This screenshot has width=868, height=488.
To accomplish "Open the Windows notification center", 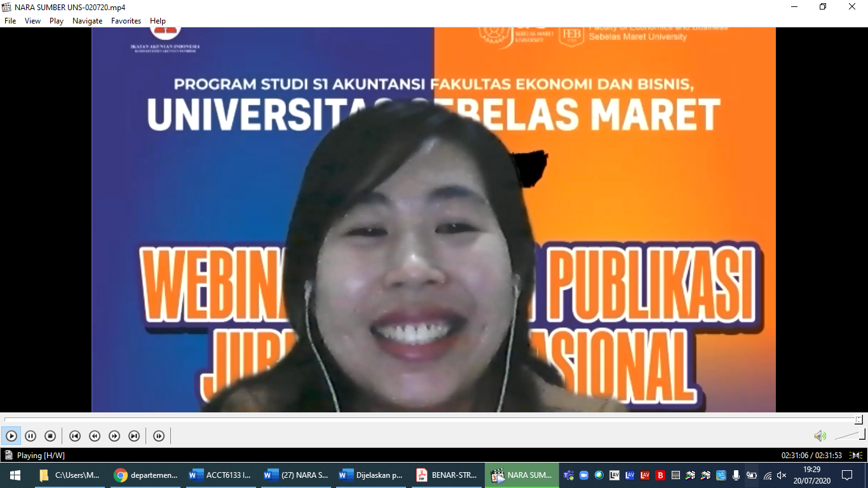I will pyautogui.click(x=847, y=475).
